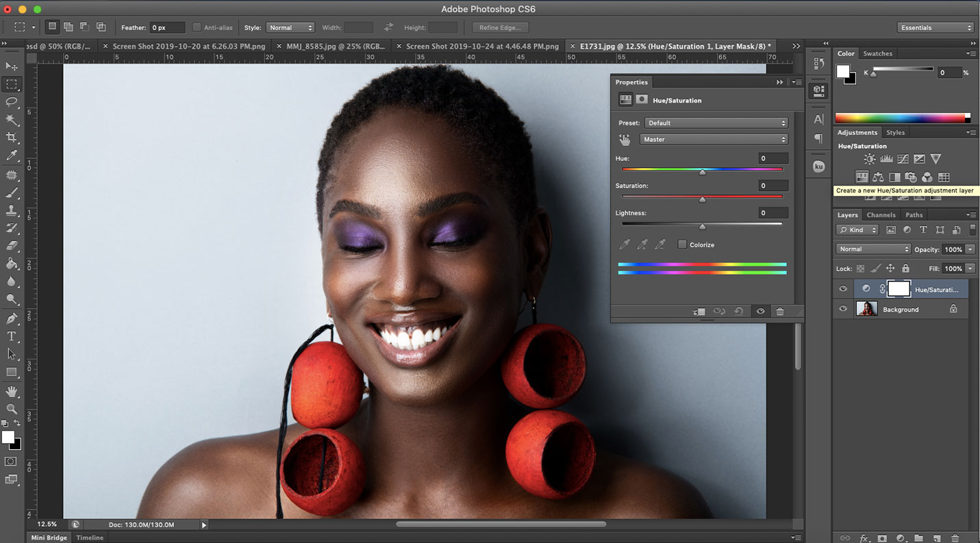Toggle clip adjustment to layer below

[x=699, y=312]
